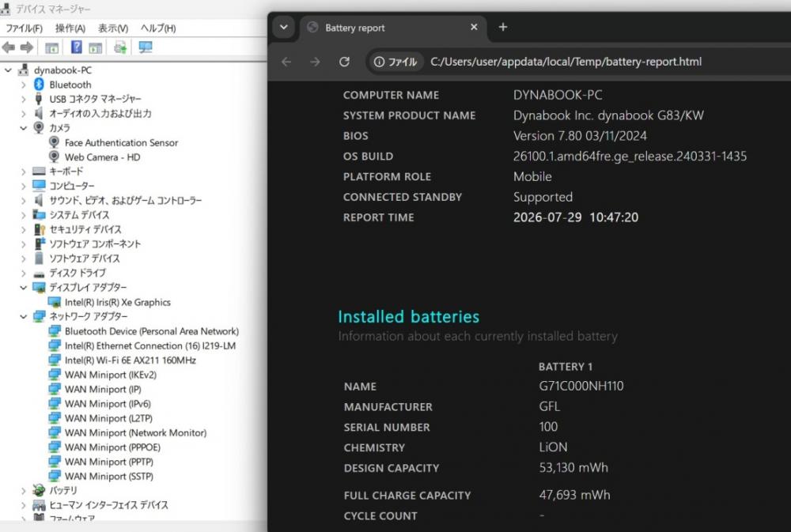Click the update driver toolbar icon
791x532 pixels.
tap(120, 48)
